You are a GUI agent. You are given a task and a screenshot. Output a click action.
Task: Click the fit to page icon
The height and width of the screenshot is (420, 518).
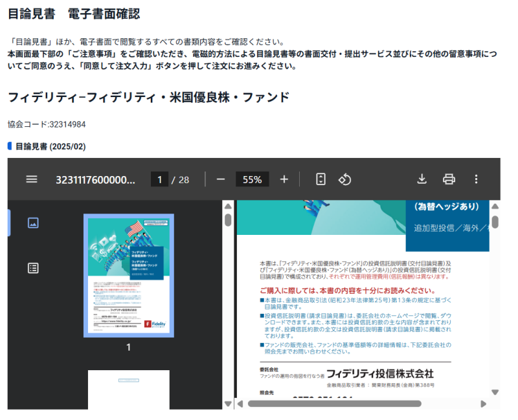coord(321,179)
